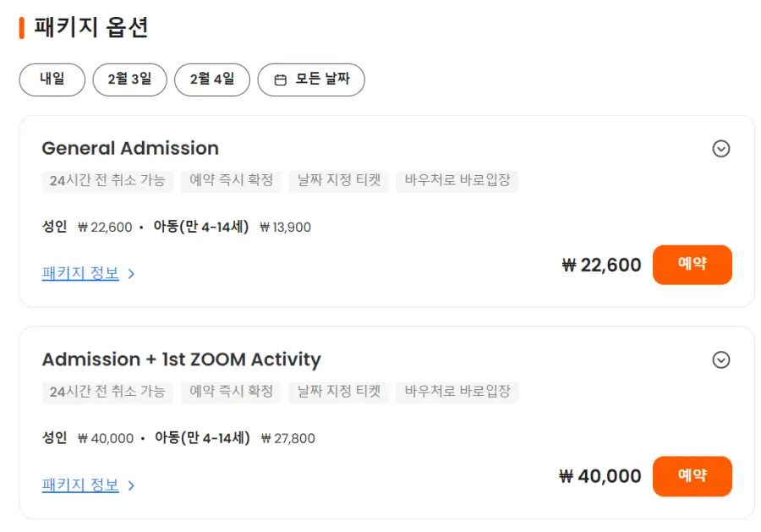Image resolution: width=761 pixels, height=532 pixels.
Task: Click 예약 즉시 확정 tag in ZOOM package
Action: click(x=232, y=392)
